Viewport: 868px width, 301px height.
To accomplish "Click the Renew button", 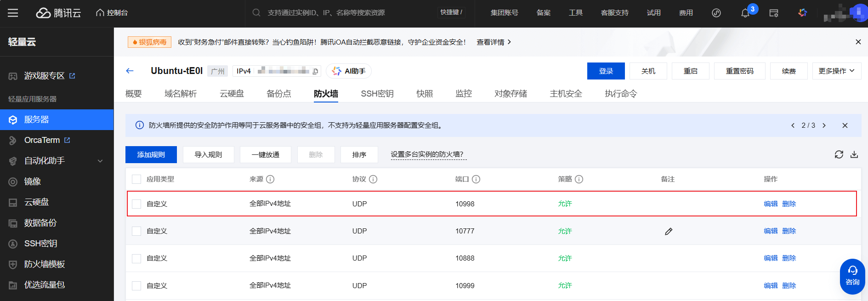I will pyautogui.click(x=789, y=71).
